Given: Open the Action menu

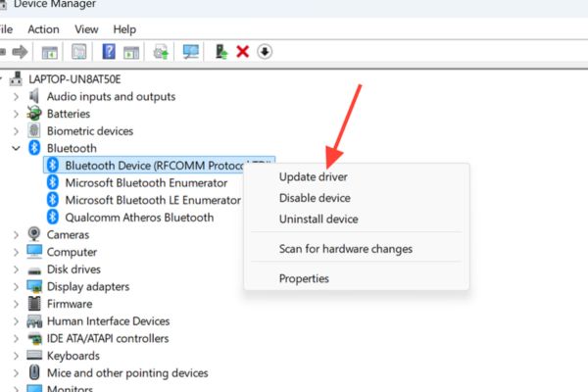Looking at the screenshot, I should pos(43,29).
